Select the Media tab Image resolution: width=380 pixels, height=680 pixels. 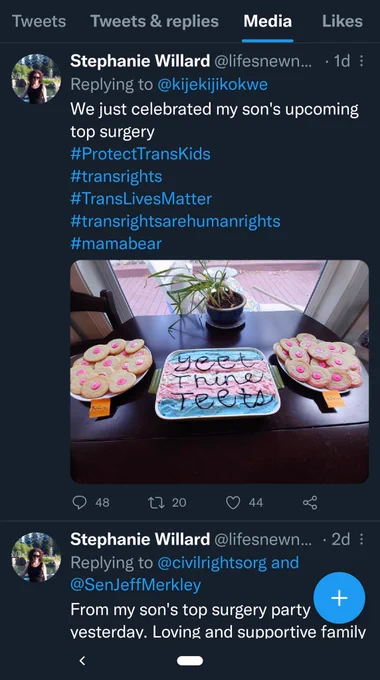(x=268, y=21)
